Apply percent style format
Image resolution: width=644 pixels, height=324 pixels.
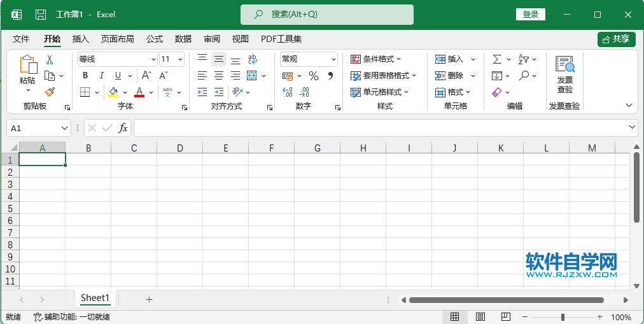[314, 76]
